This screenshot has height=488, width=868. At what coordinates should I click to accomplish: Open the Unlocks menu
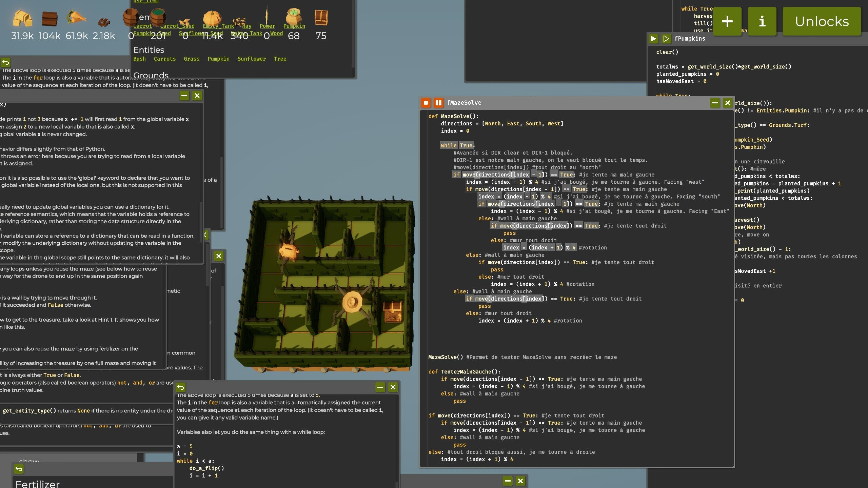pos(822,21)
